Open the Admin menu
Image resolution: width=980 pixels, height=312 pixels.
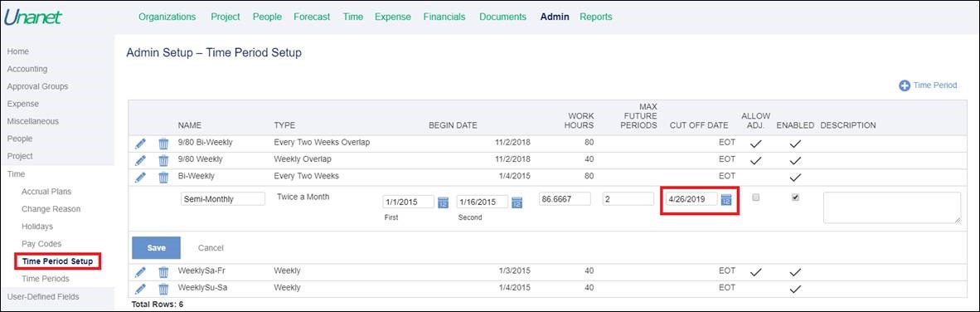pos(555,17)
